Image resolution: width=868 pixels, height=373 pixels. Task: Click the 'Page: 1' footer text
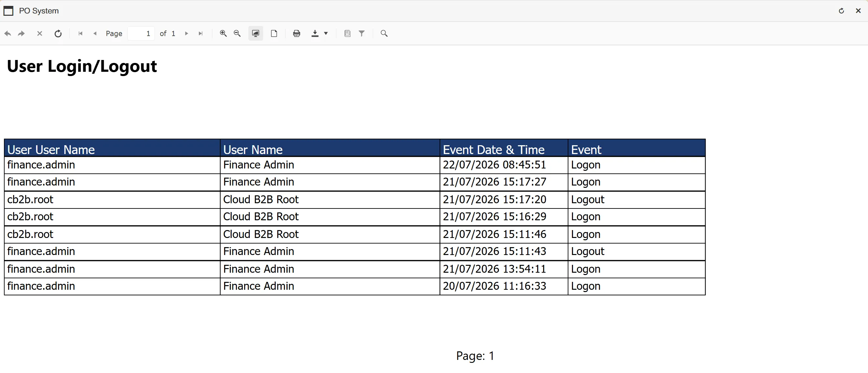point(475,356)
